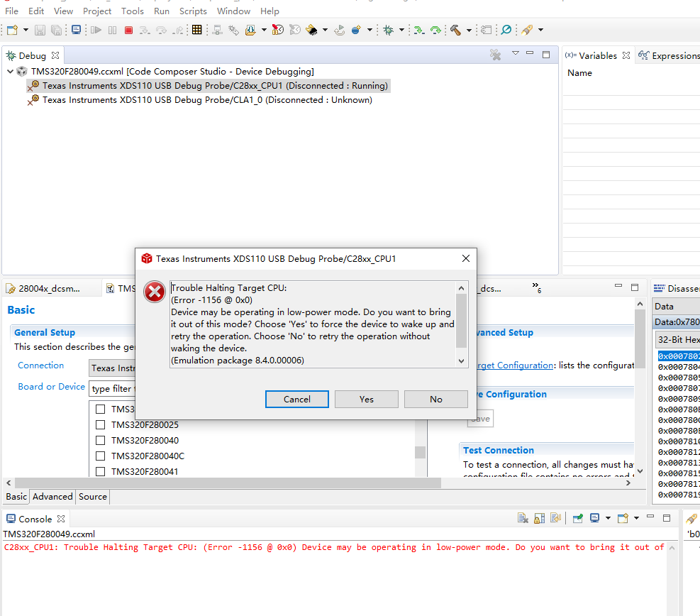Click the Connect Target toolbar icon

click(218, 30)
